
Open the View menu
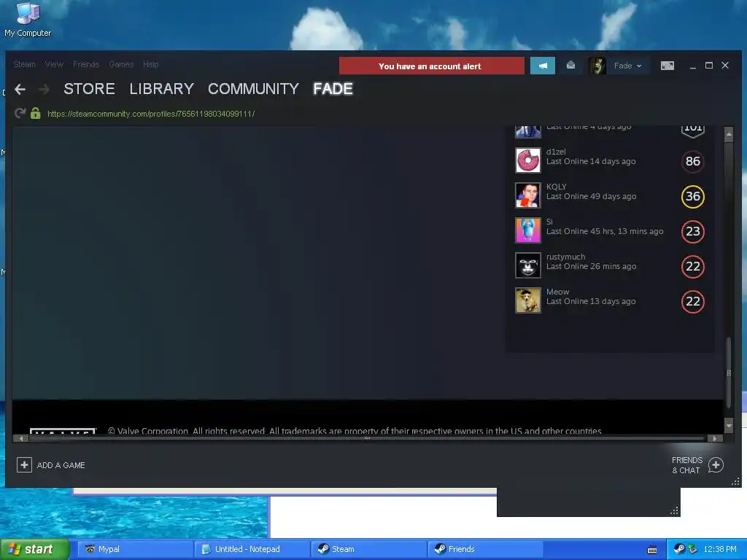point(54,64)
